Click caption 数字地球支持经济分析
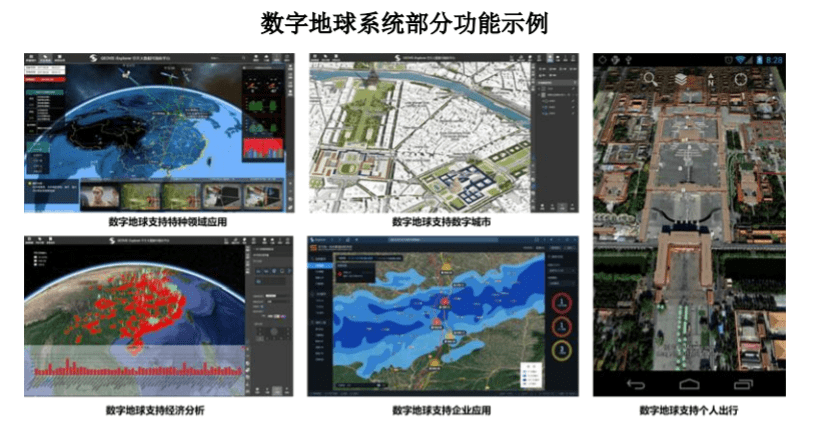Image resolution: width=816 pixels, height=436 pixels. tap(155, 411)
